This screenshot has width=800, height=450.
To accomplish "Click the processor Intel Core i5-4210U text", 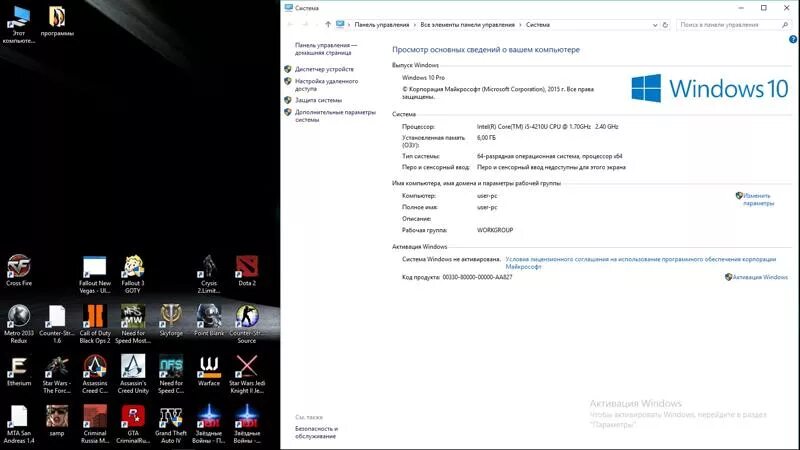I will click(x=547, y=127).
